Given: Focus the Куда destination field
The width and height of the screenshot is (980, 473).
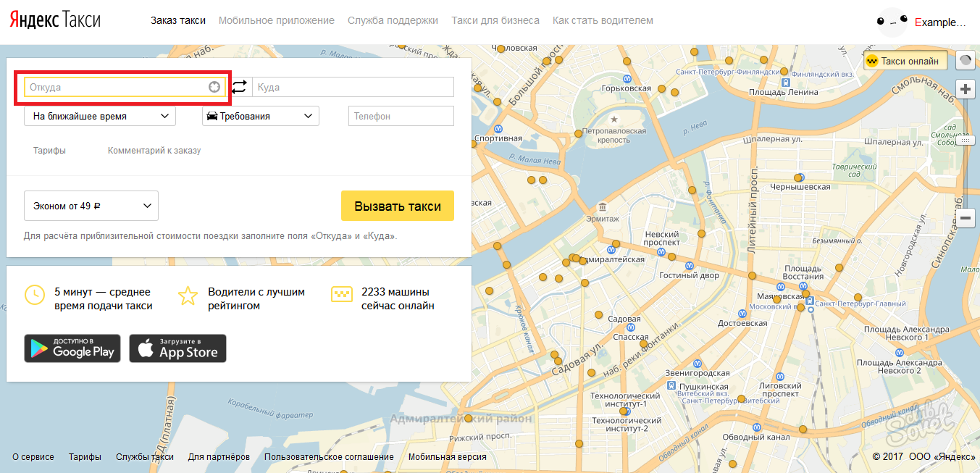Looking at the screenshot, I should 353,87.
